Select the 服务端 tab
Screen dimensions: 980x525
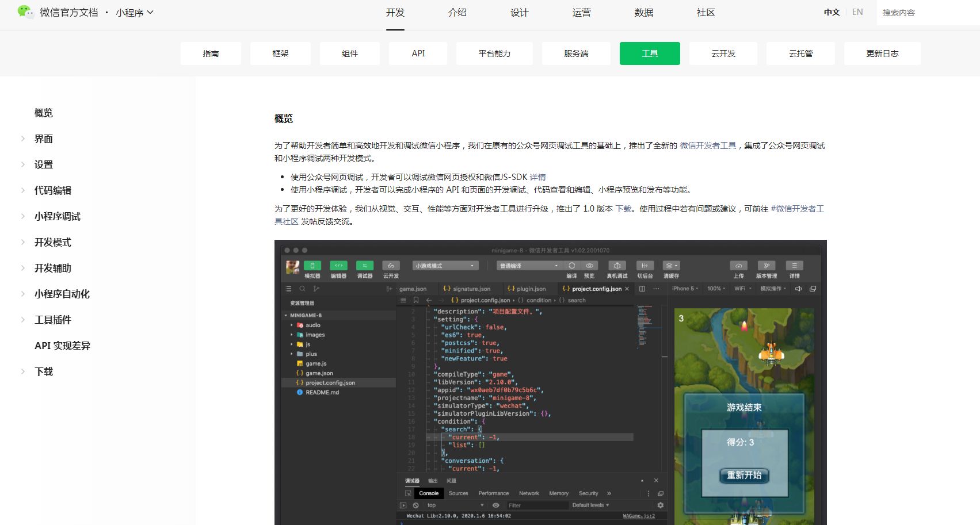(576, 53)
